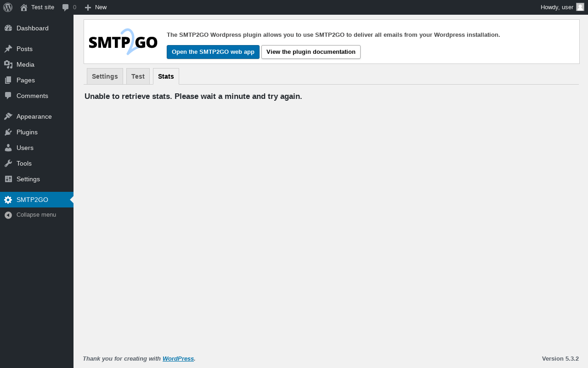Image resolution: width=588 pixels, height=368 pixels.
Task: Click the Users person icon
Action: tap(8, 148)
